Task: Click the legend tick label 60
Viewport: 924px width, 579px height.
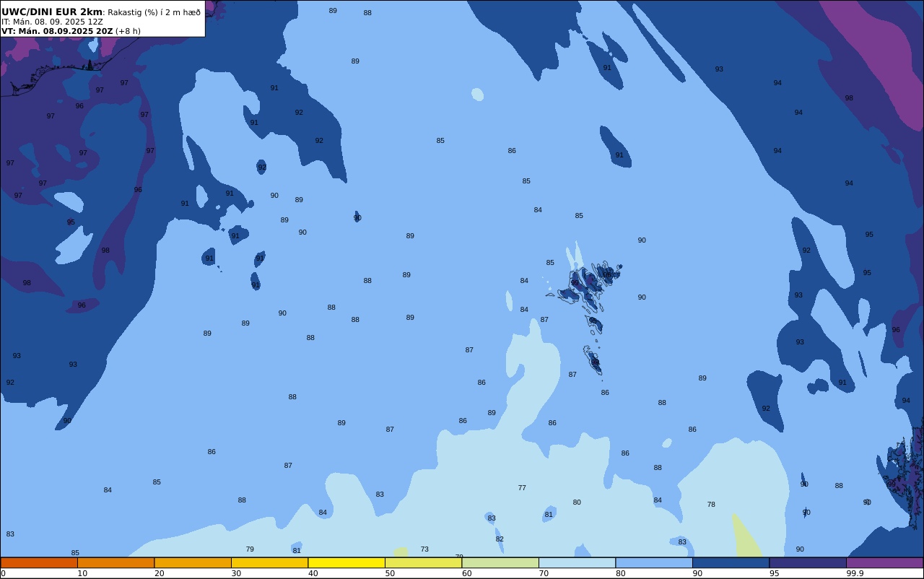Action: (x=466, y=573)
